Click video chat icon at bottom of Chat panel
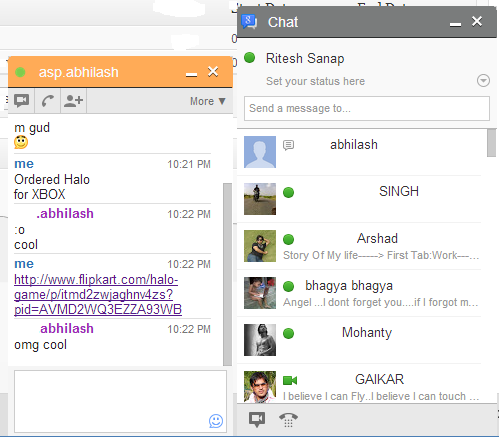This screenshot has height=437, width=499. click(x=257, y=419)
